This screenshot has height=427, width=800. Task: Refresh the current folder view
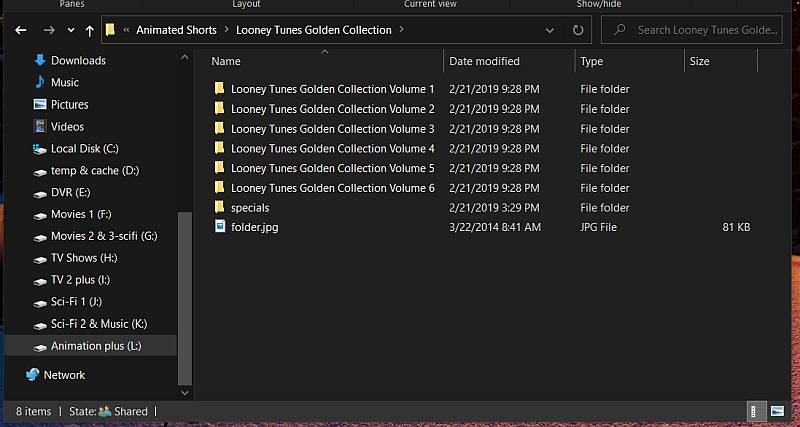(578, 31)
